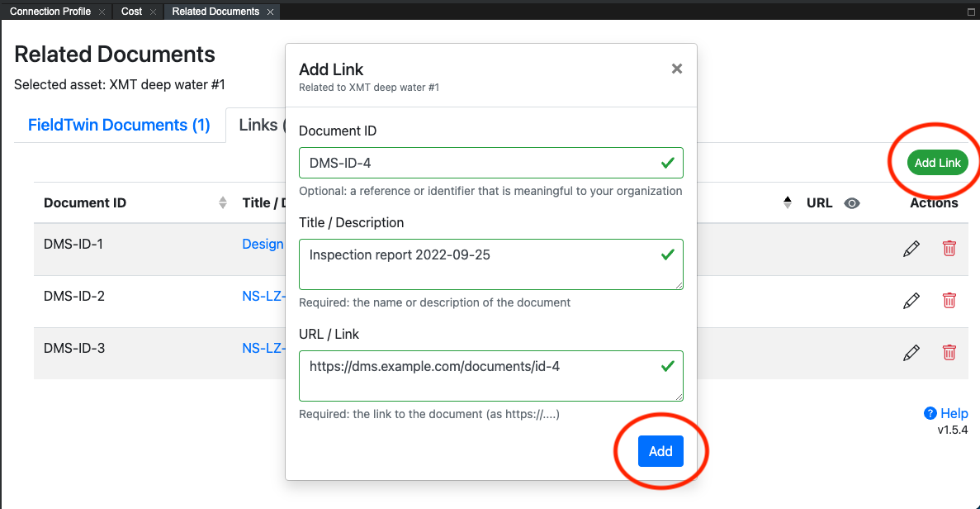980x509 pixels.
Task: Click the Actions column header
Action: 934,202
